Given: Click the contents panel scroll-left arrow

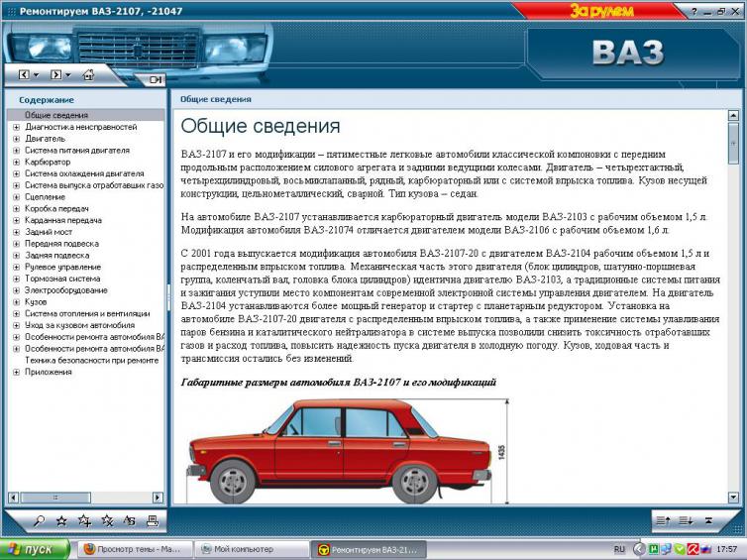Looking at the screenshot, I should click(x=13, y=498).
